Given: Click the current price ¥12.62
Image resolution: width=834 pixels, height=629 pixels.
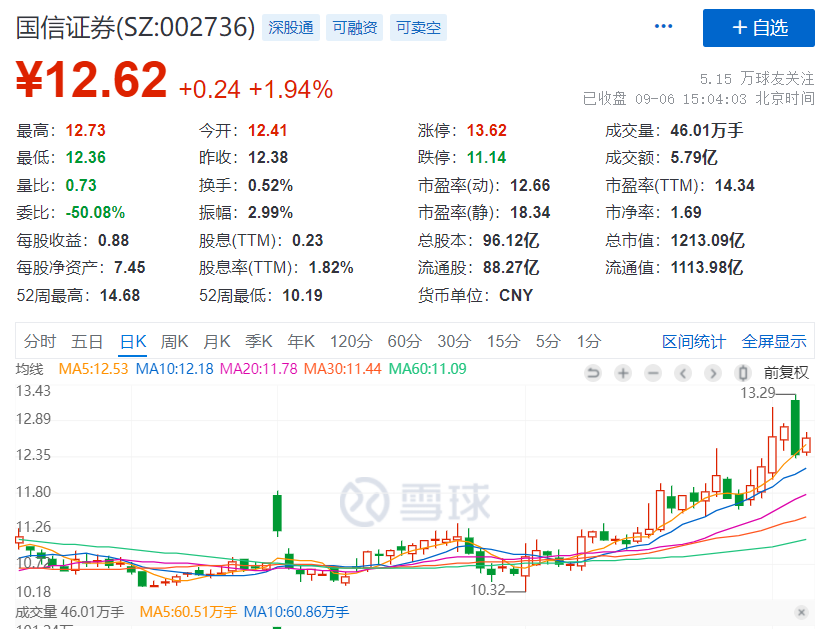Looking at the screenshot, I should pos(91,80).
